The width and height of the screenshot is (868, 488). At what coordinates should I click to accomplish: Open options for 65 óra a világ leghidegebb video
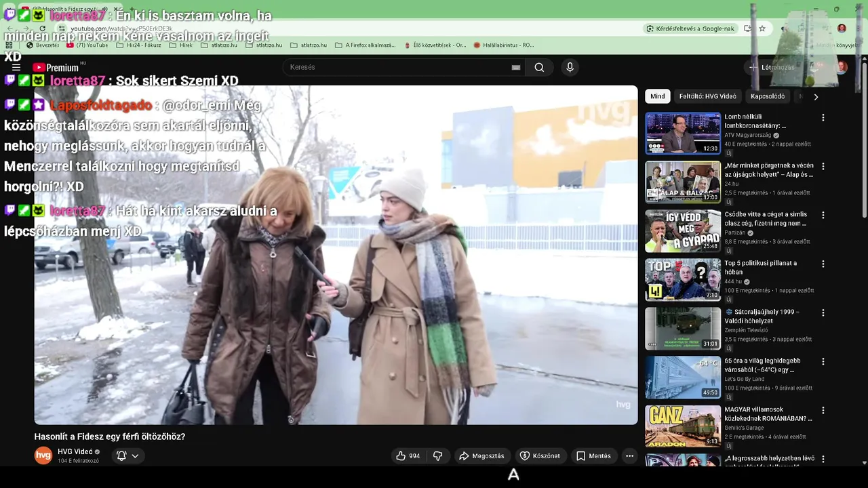tap(823, 361)
